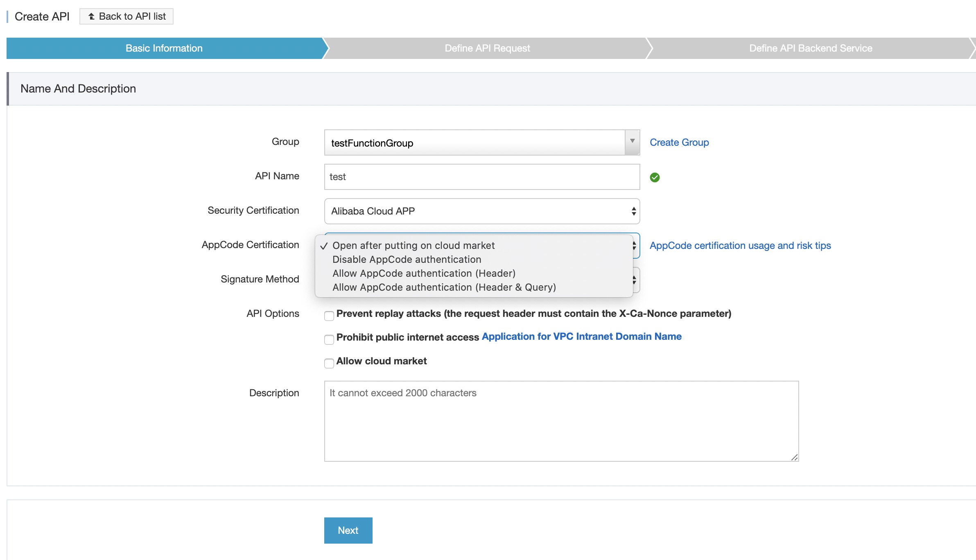Click the Next button
Image resolution: width=976 pixels, height=560 pixels.
[x=348, y=531]
